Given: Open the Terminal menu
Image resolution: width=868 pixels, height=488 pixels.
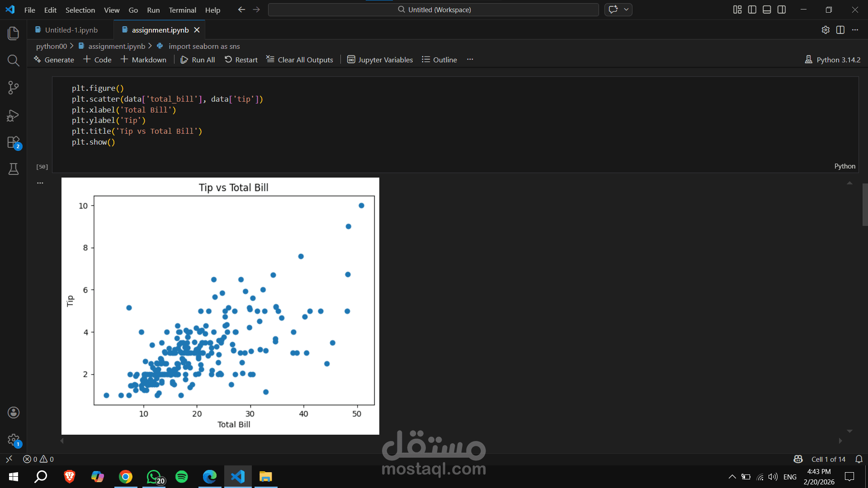Looking at the screenshot, I should coord(182,10).
